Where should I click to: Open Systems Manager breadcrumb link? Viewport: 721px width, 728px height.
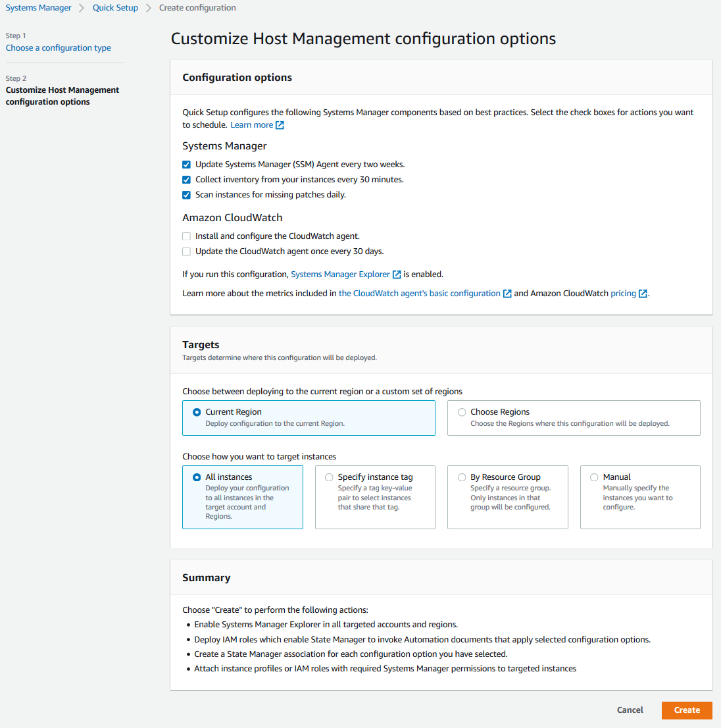click(x=39, y=8)
